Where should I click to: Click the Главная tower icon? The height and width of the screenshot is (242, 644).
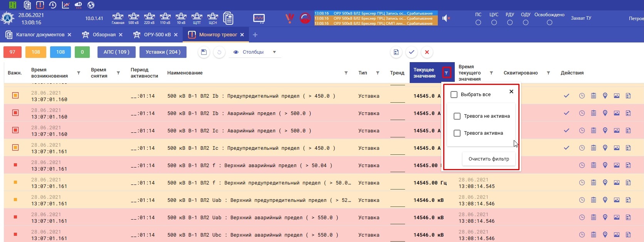[118, 18]
